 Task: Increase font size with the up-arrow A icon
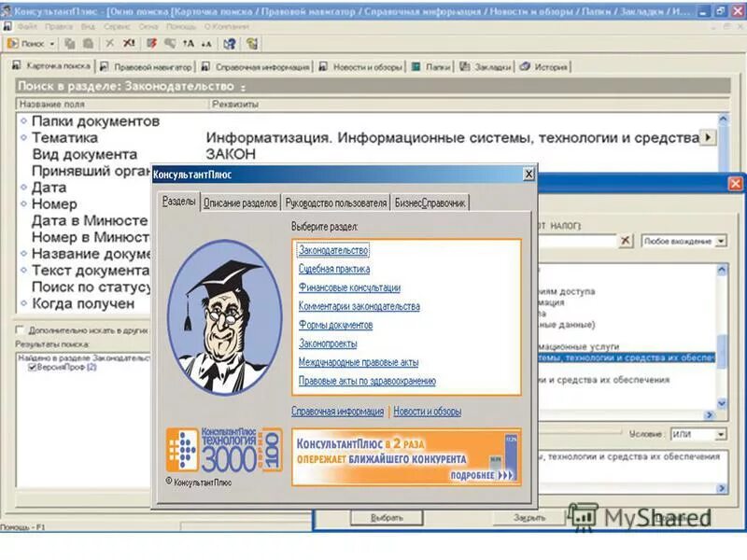point(189,44)
